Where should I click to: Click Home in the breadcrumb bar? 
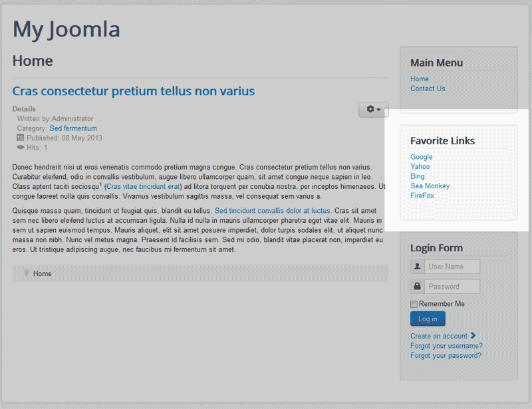point(43,274)
